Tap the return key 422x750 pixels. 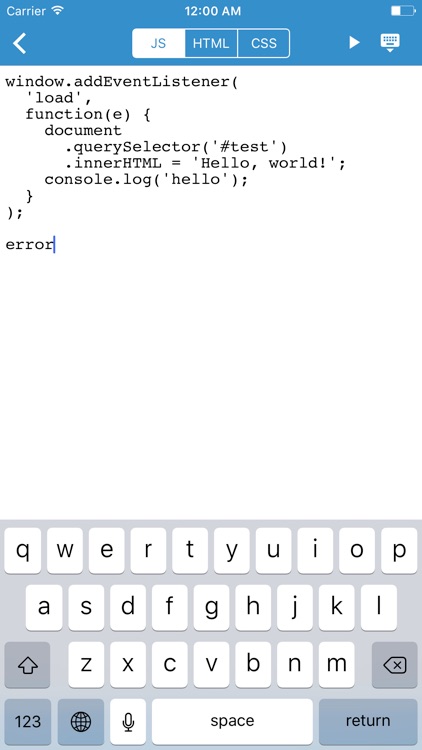point(368,721)
